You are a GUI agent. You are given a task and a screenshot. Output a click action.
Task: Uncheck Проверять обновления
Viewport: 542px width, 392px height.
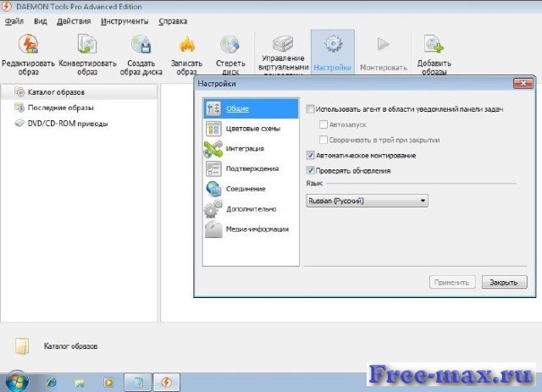coord(310,170)
